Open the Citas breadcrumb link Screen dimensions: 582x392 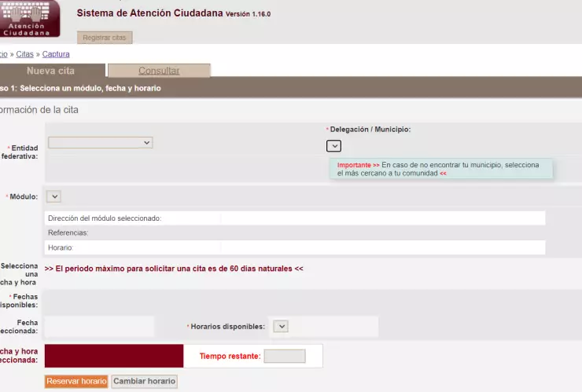point(24,54)
